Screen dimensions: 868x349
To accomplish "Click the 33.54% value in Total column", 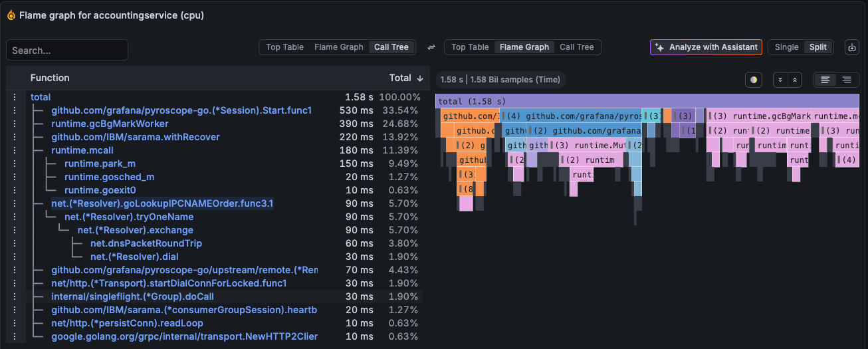I will 401,110.
